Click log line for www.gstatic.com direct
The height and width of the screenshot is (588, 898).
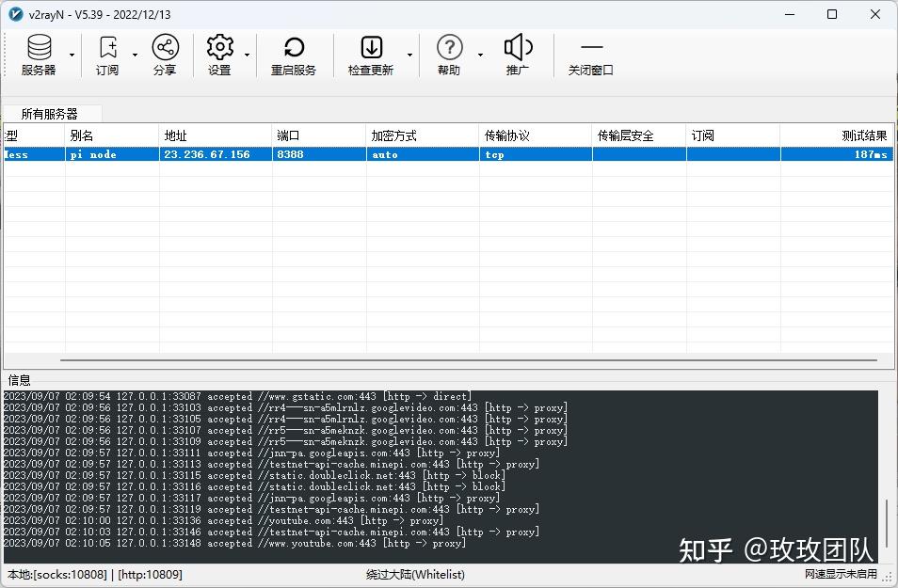(237, 396)
